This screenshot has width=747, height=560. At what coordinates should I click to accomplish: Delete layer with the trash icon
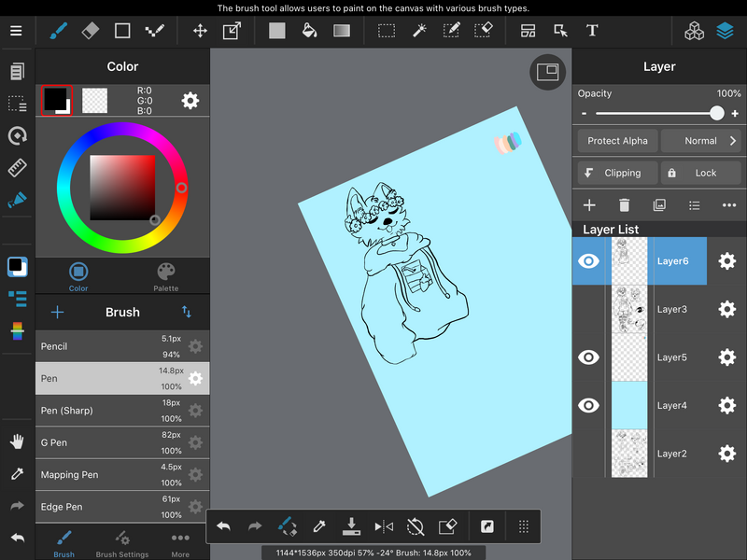(x=624, y=205)
